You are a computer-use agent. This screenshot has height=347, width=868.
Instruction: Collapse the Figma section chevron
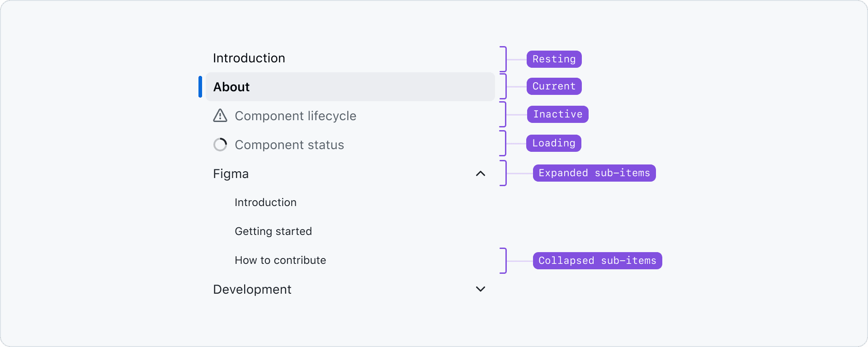(481, 173)
